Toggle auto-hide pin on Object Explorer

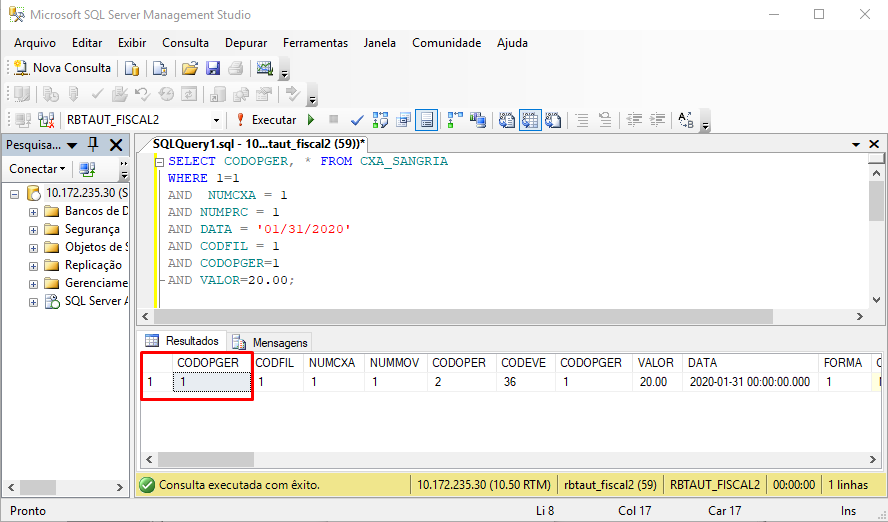click(93, 145)
